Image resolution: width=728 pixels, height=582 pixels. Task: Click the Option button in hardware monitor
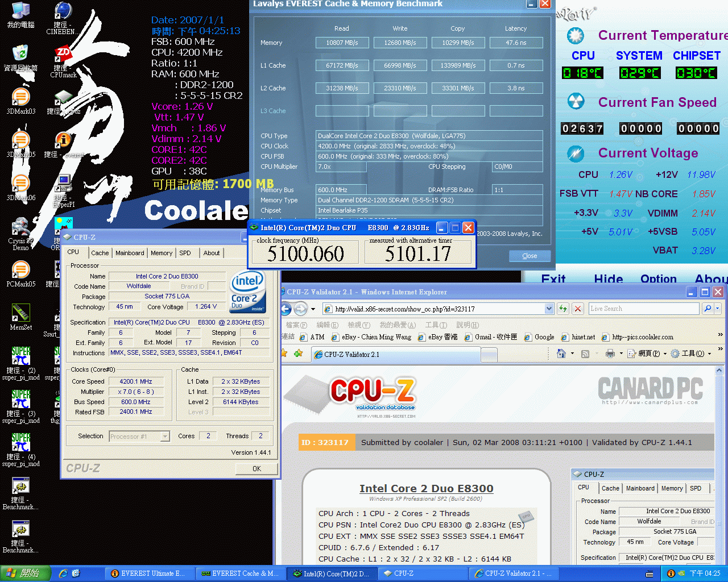pos(659,279)
